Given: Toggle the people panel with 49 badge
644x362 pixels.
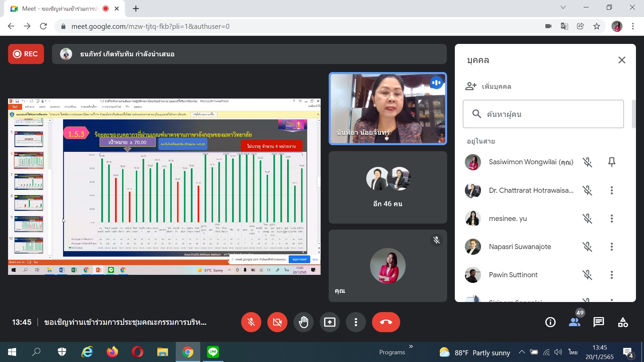Looking at the screenshot, I should pyautogui.click(x=575, y=322).
